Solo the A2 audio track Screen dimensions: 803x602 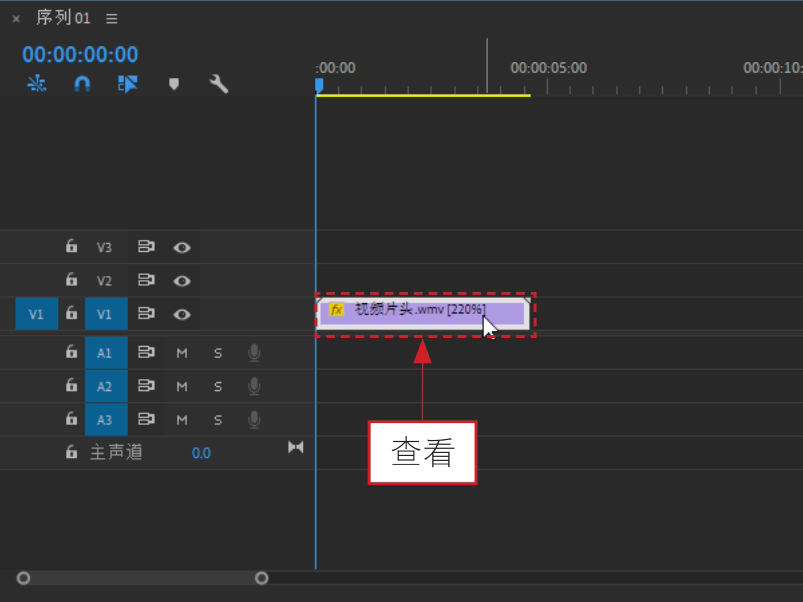click(x=218, y=386)
